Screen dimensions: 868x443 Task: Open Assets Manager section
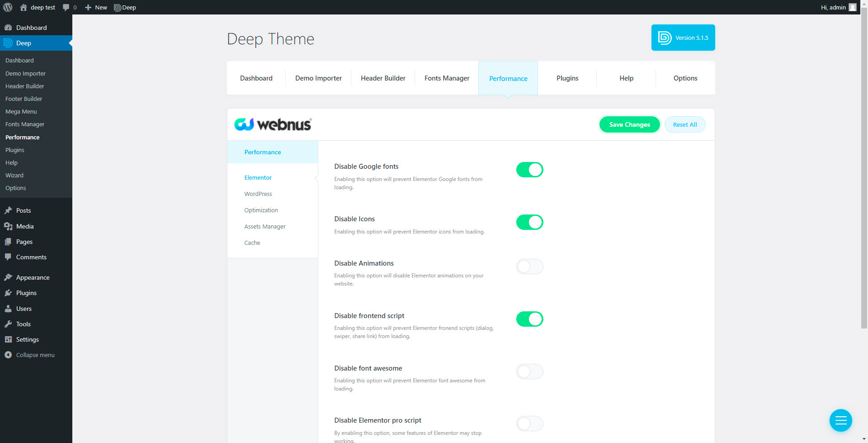click(265, 226)
